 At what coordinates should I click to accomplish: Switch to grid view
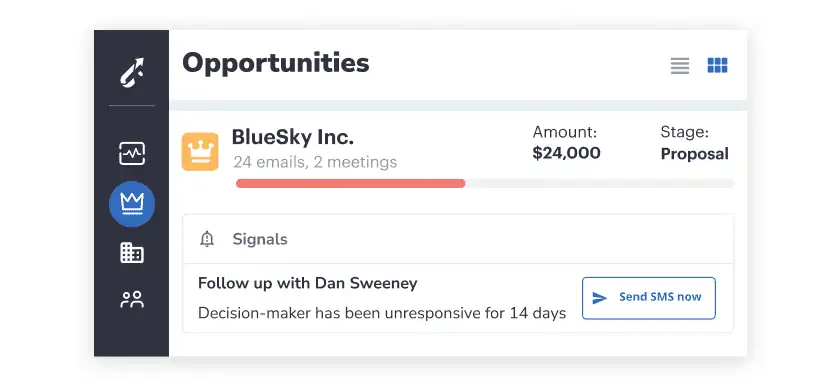click(x=717, y=65)
